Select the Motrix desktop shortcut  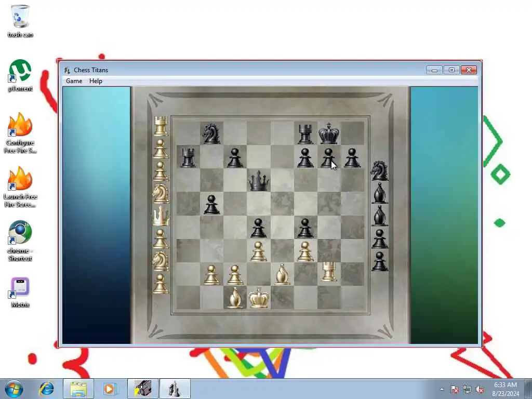[20, 292]
